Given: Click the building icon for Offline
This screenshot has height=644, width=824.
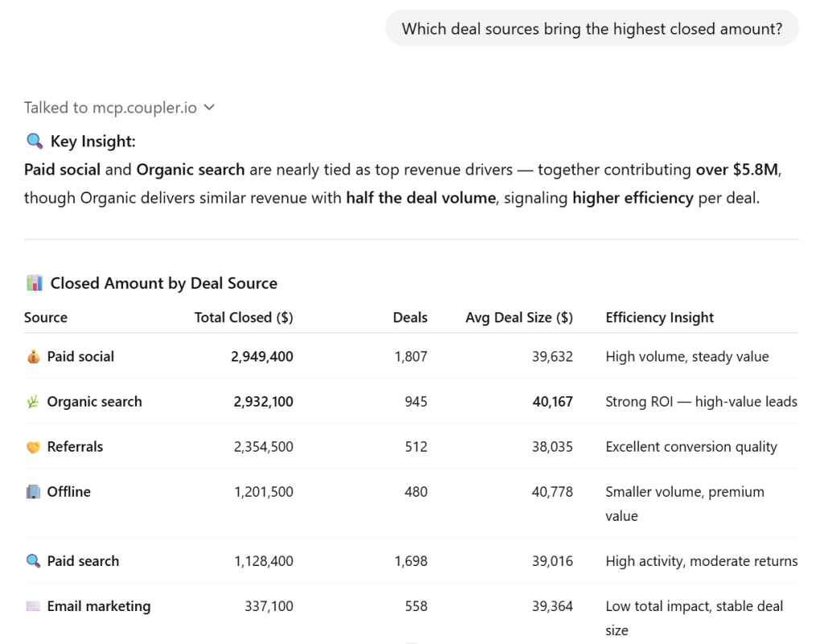Looking at the screenshot, I should click(33, 492).
